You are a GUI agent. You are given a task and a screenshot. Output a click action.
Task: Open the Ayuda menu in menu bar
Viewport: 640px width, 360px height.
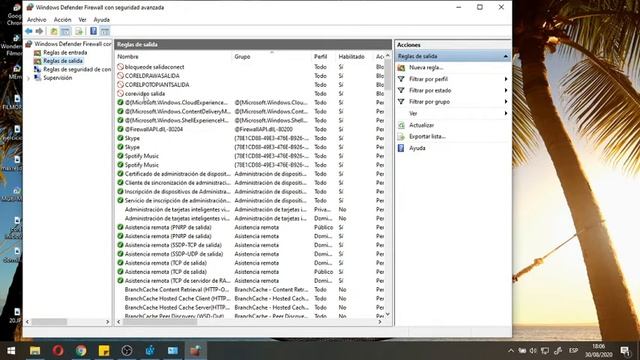point(102,20)
